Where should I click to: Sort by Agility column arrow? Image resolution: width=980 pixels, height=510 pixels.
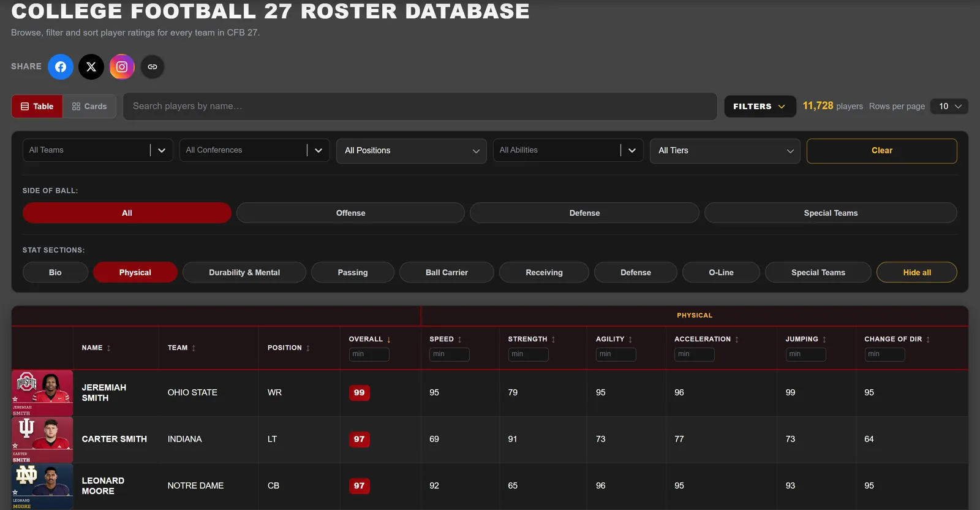click(630, 340)
